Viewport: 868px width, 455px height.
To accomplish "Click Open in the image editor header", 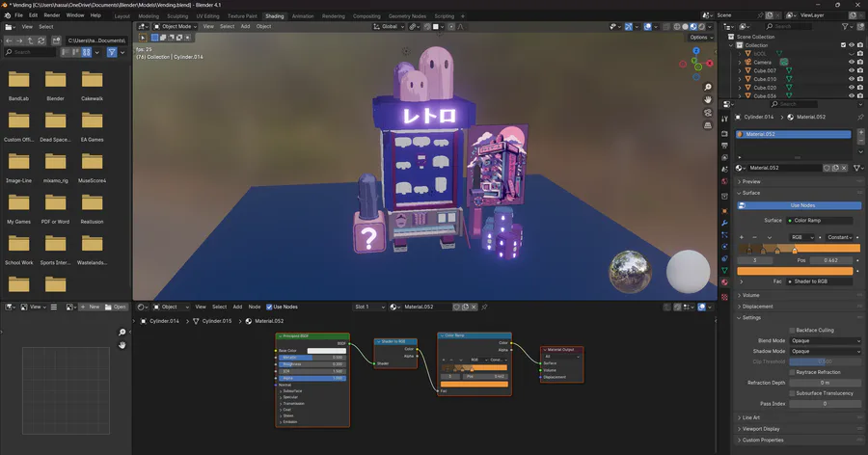I will point(116,307).
